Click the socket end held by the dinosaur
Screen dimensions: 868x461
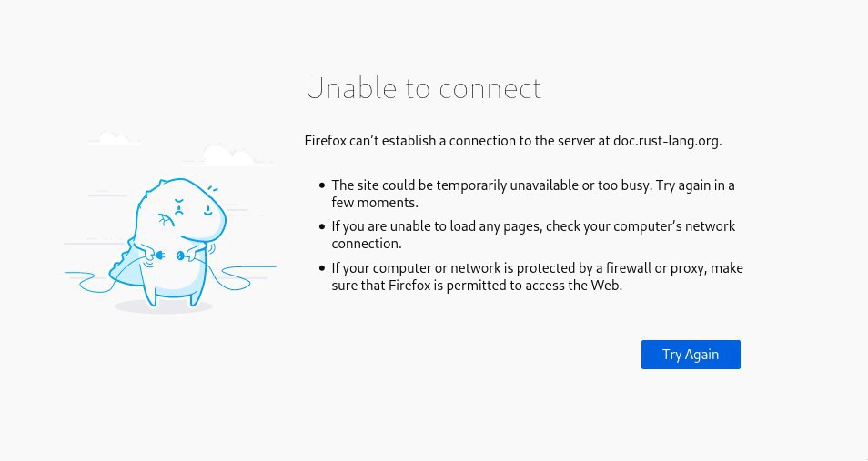pos(180,256)
